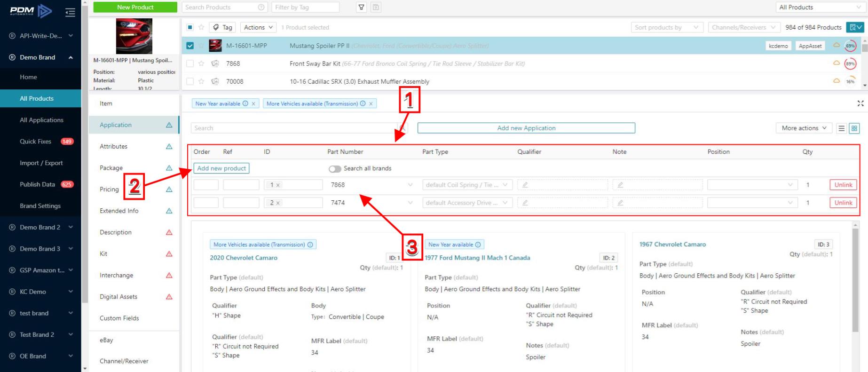
Task: Open the Part Type dropdown showing default Accessory Drive
Action: (x=467, y=203)
